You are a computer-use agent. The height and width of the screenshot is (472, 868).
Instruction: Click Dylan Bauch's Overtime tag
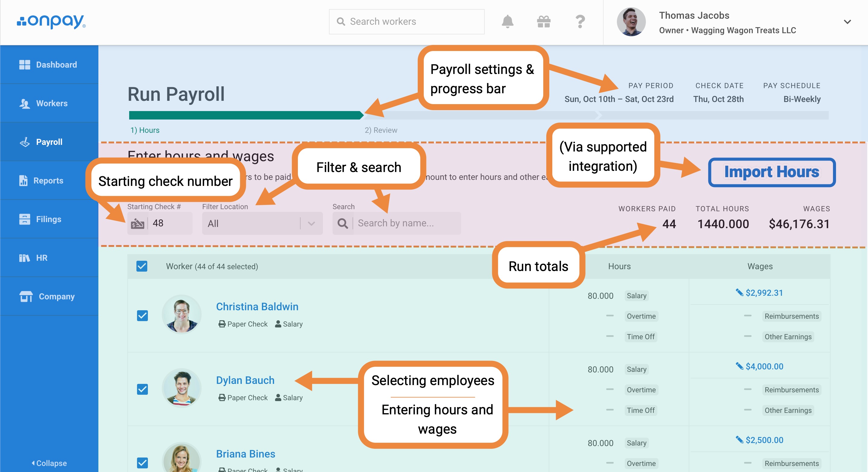pyautogui.click(x=641, y=390)
